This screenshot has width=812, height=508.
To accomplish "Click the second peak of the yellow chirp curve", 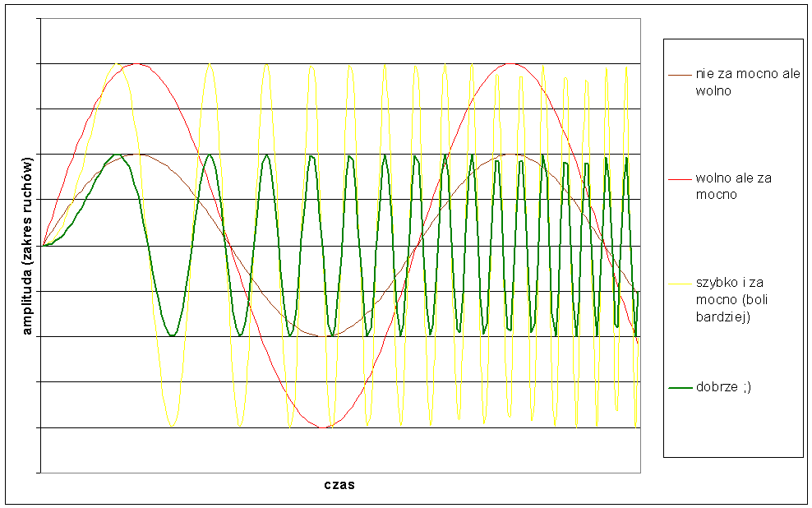I will (x=210, y=64).
